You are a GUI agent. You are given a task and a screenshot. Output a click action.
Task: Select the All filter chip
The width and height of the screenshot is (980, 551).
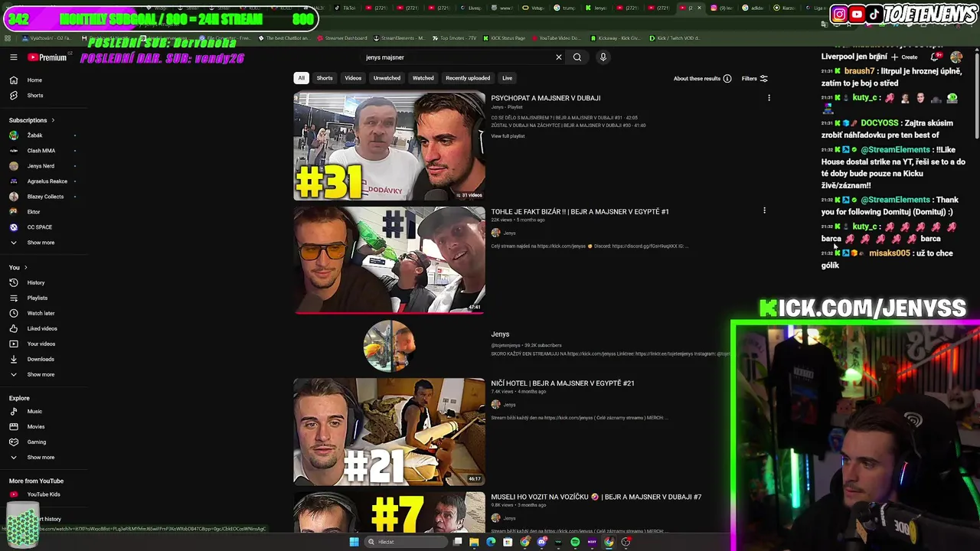(301, 78)
